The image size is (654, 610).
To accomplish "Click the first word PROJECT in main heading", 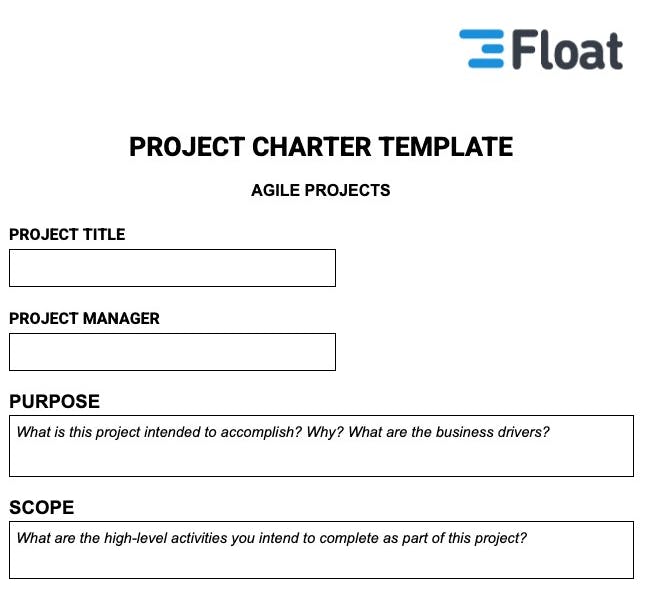I will (x=182, y=148).
